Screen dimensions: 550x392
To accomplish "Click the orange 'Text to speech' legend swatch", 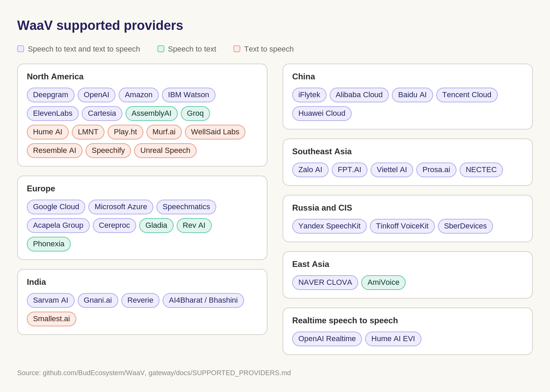I will pyautogui.click(x=237, y=49).
